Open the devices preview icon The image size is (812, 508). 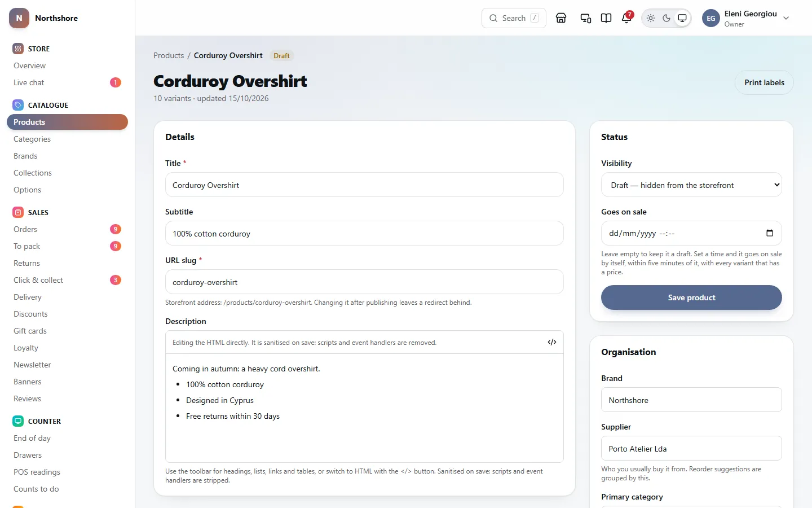coord(586,18)
